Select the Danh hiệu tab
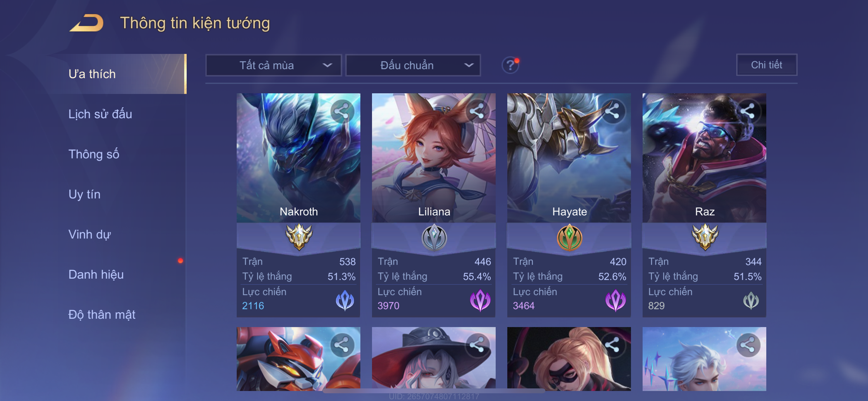The width and height of the screenshot is (868, 401). [96, 274]
